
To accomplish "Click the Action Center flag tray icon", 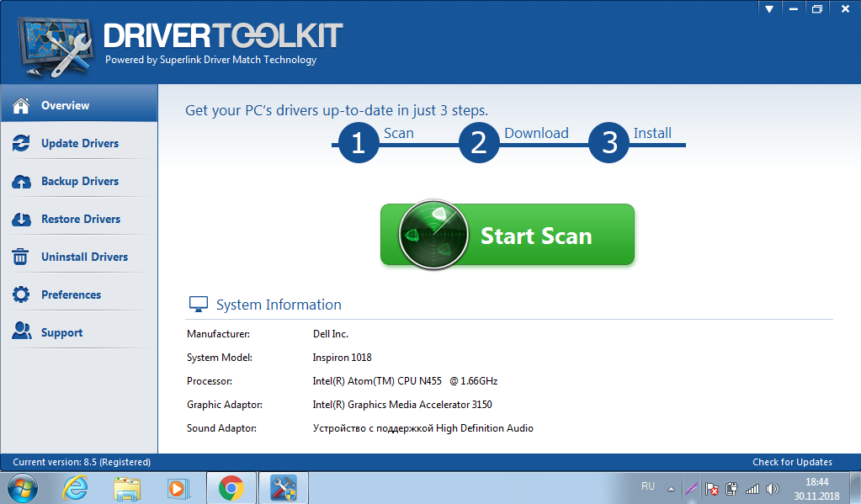I will [x=712, y=488].
